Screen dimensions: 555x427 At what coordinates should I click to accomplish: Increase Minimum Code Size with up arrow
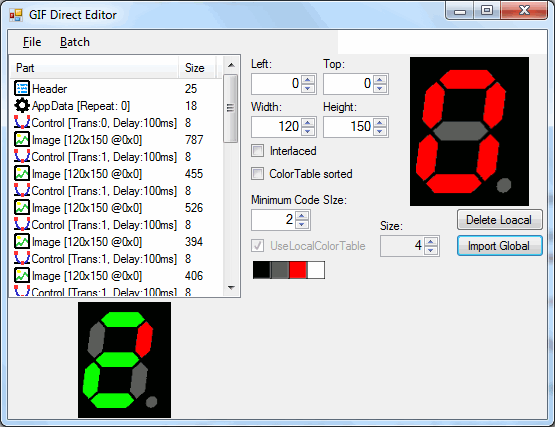pos(302,215)
